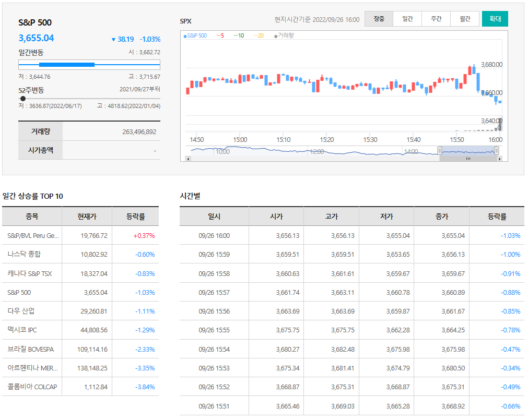The image size is (528, 420).
Task: Toggle the 10-period moving average legend
Action: click(x=239, y=35)
